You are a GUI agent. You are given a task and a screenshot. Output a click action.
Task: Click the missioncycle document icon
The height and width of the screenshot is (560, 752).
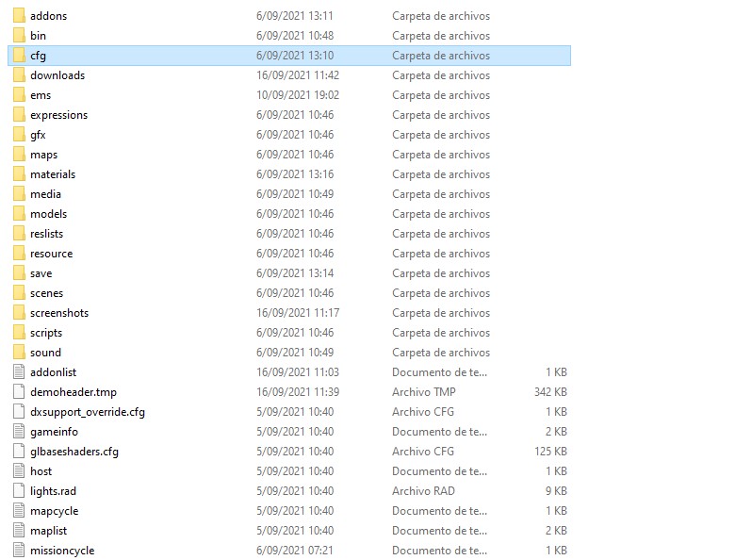pos(19,551)
